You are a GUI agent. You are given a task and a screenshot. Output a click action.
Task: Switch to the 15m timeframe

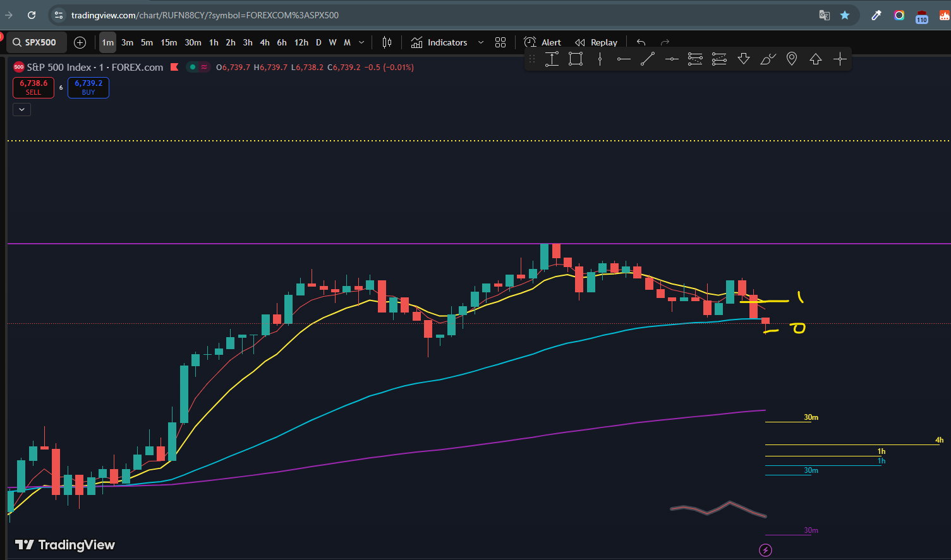169,42
